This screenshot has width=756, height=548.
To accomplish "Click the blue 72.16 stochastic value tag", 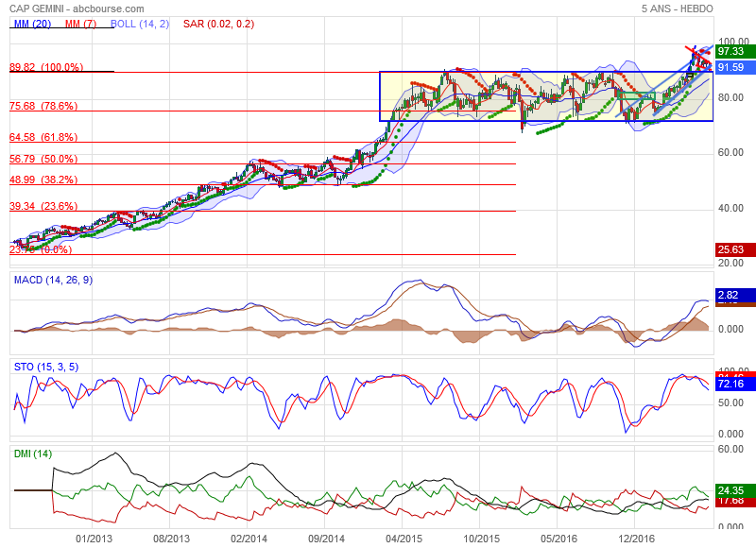I will click(735, 384).
